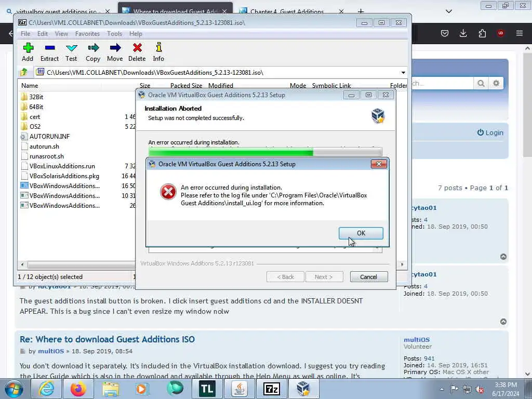Click the Move toolbar icon

point(115,52)
